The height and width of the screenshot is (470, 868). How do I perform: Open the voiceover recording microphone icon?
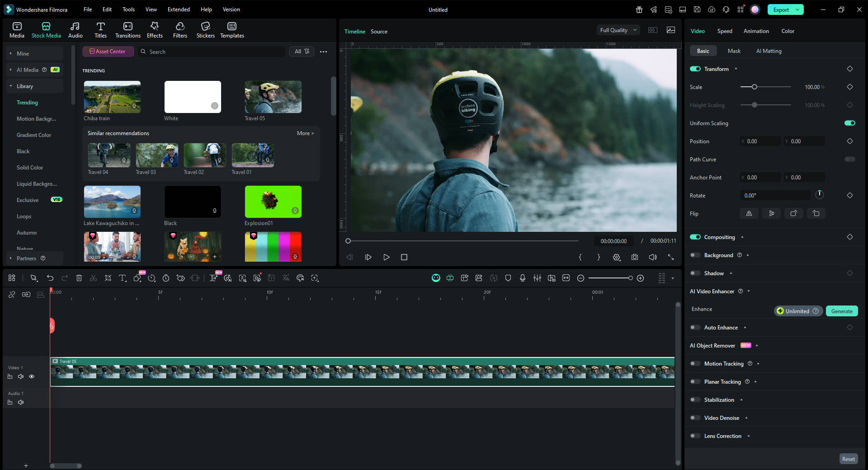point(523,278)
